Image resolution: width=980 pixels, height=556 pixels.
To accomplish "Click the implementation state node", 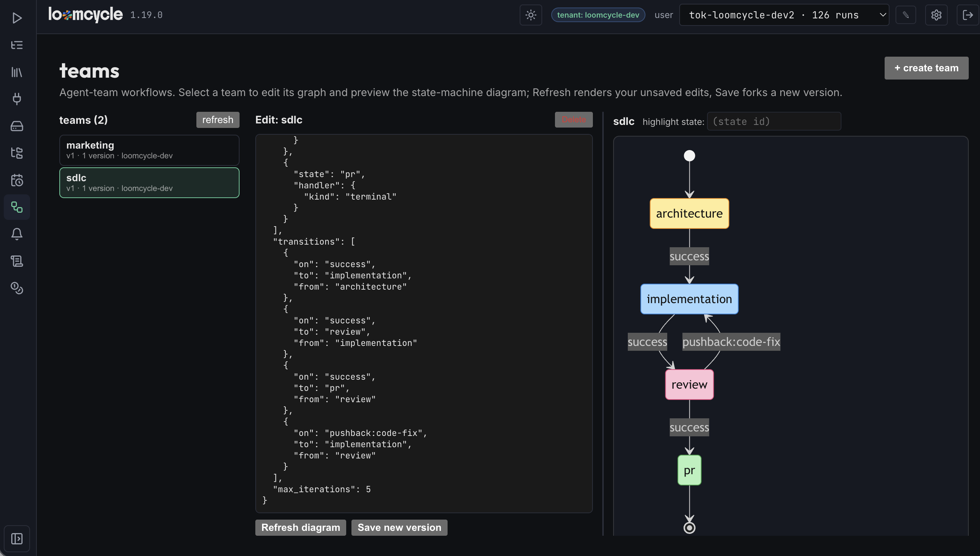I will [689, 299].
